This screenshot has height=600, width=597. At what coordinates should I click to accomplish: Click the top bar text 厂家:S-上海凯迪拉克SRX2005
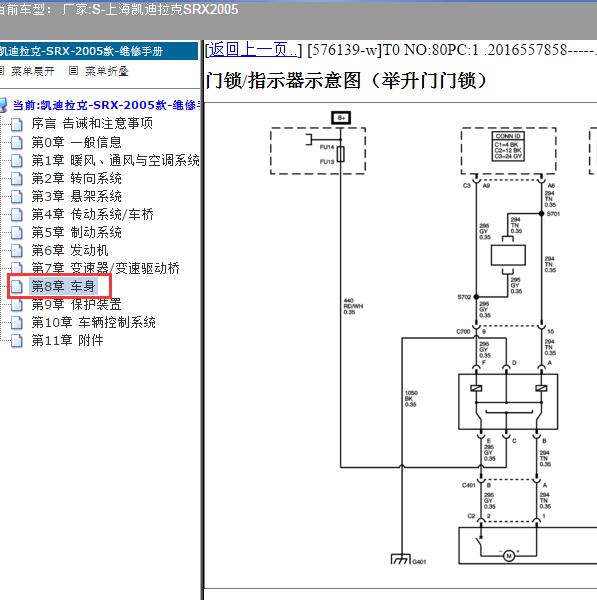(x=150, y=10)
